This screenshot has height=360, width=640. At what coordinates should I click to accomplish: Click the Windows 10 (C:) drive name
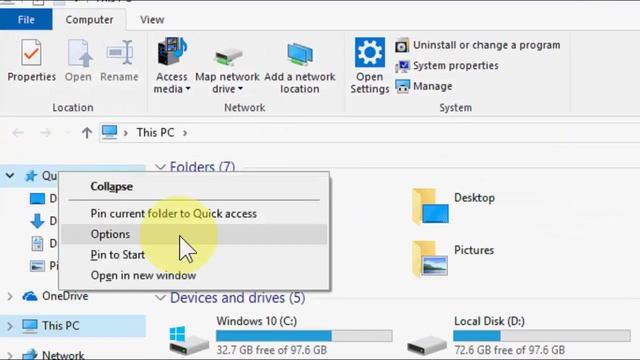[257, 321]
